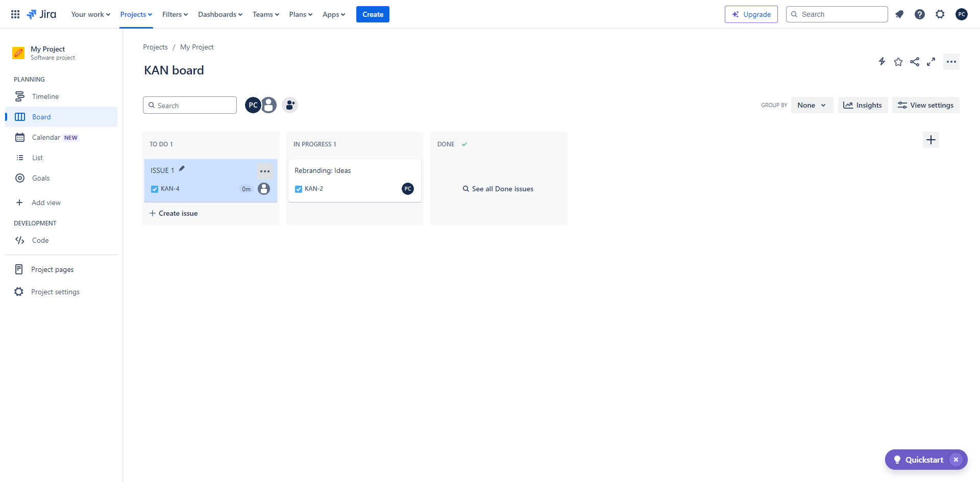Click the blue Create button
The image size is (980, 482).
[x=373, y=14]
